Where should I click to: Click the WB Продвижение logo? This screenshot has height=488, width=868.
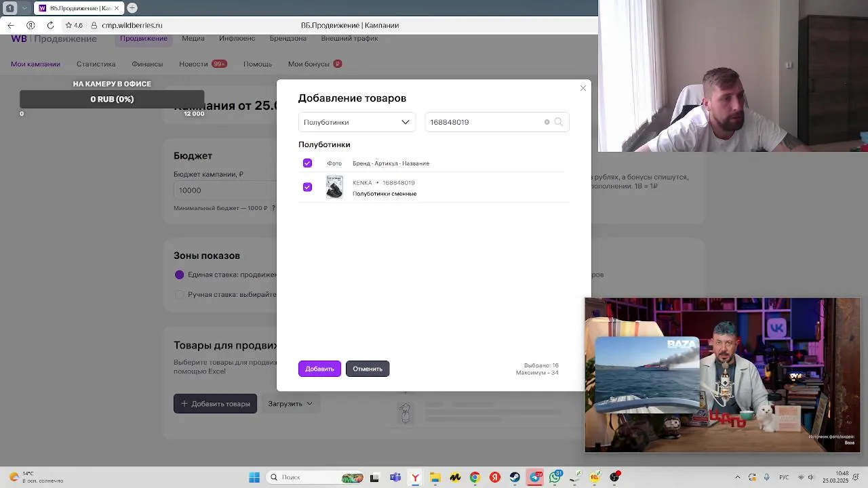pos(54,39)
